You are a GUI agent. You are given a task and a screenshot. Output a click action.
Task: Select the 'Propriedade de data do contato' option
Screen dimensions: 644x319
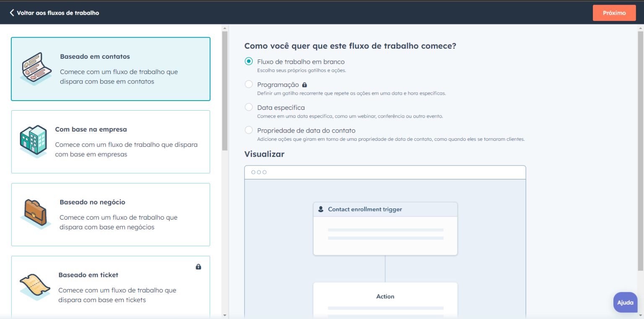point(248,130)
